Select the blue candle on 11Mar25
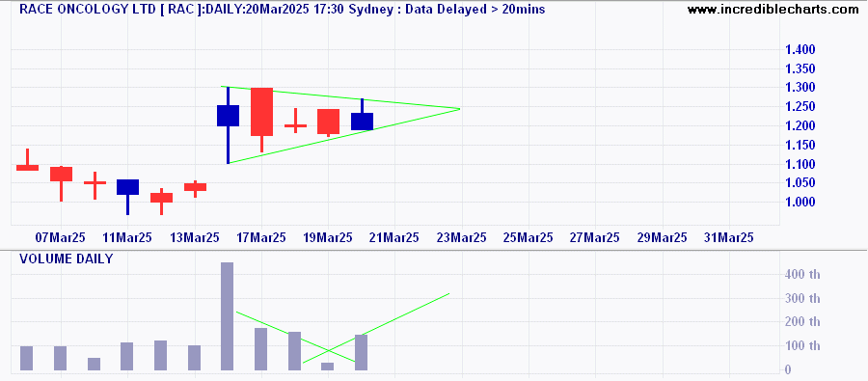Viewport: 868px width, 381px height. [x=128, y=197]
